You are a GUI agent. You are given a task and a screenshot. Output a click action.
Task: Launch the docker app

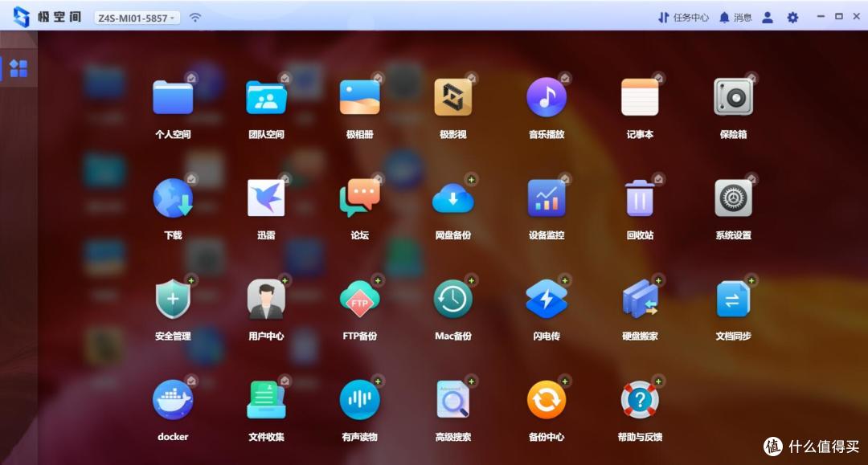[173, 400]
